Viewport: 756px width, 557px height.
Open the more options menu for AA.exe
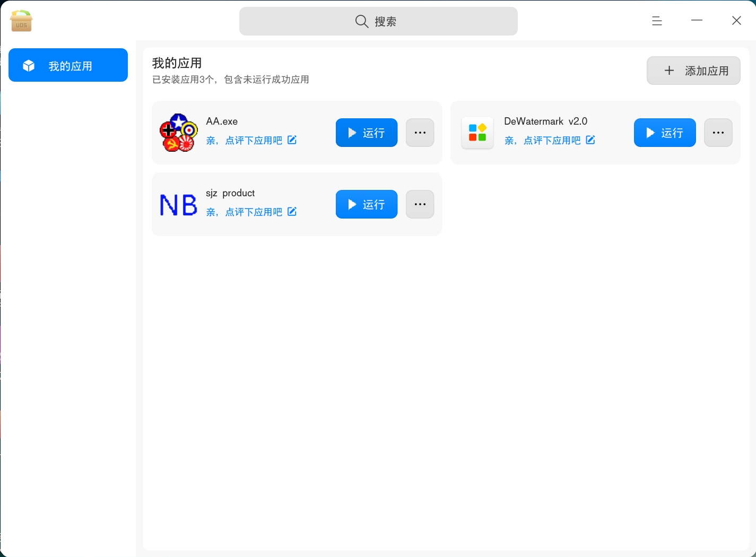coord(420,133)
